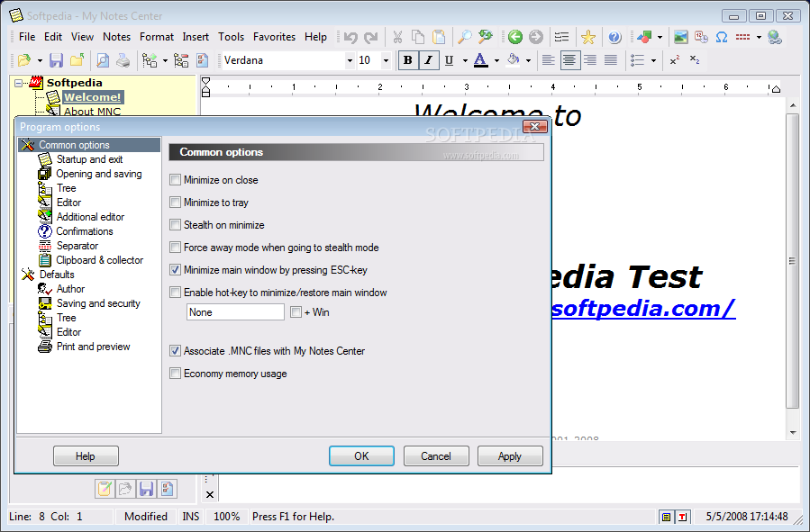This screenshot has width=810, height=532.
Task: Check Minimize to tray option
Action: point(175,203)
